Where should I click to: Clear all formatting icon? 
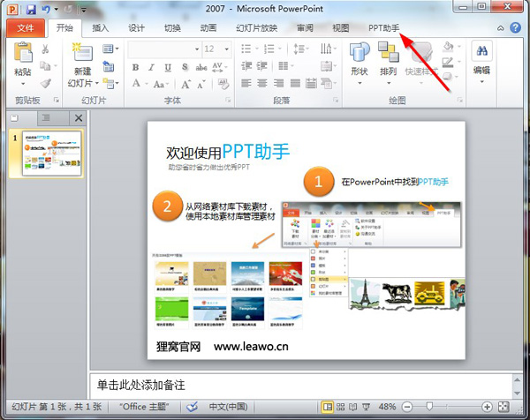coord(223,84)
